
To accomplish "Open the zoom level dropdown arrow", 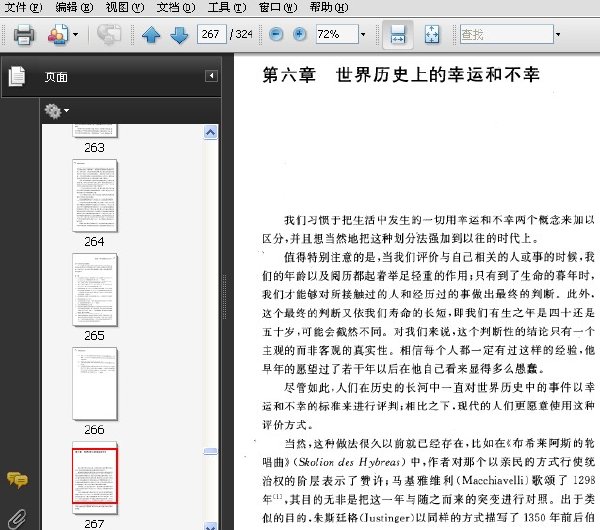I will coord(363,34).
